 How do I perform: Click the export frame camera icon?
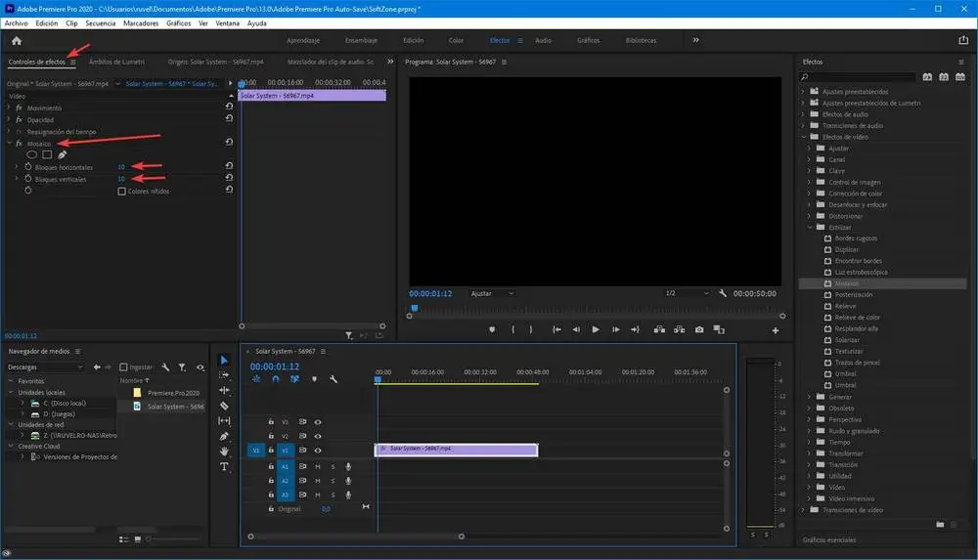click(x=699, y=329)
